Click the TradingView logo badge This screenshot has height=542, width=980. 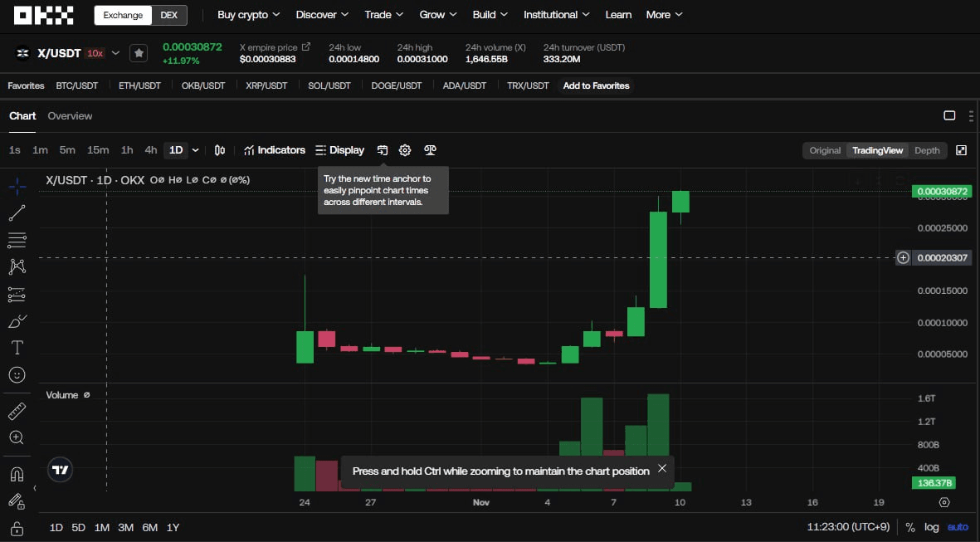[x=60, y=470]
